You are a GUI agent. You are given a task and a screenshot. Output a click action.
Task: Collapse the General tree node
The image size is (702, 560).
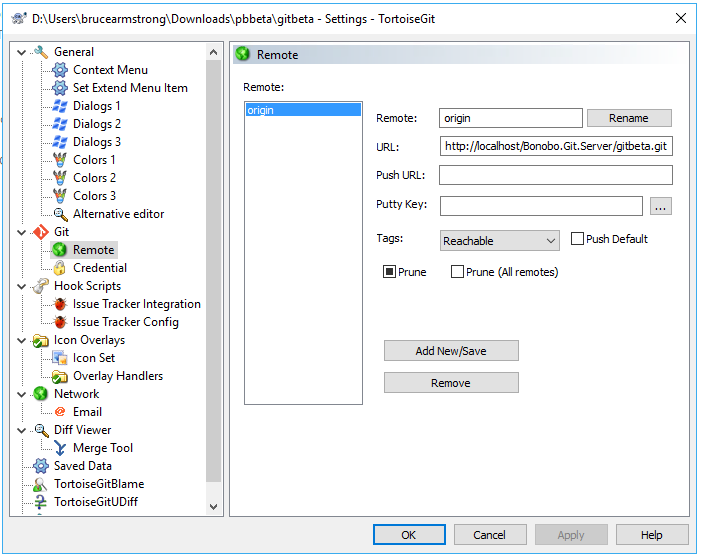pyautogui.click(x=21, y=52)
